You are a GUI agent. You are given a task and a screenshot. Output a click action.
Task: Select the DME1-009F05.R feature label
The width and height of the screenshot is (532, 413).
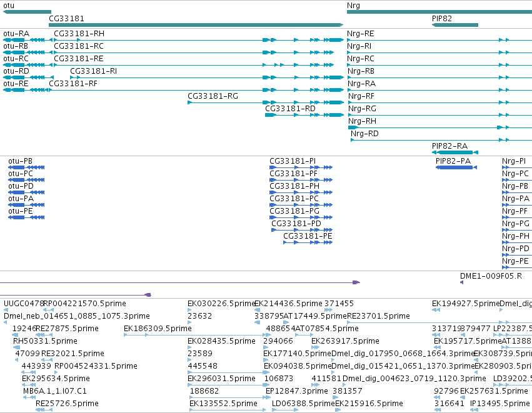(491, 276)
